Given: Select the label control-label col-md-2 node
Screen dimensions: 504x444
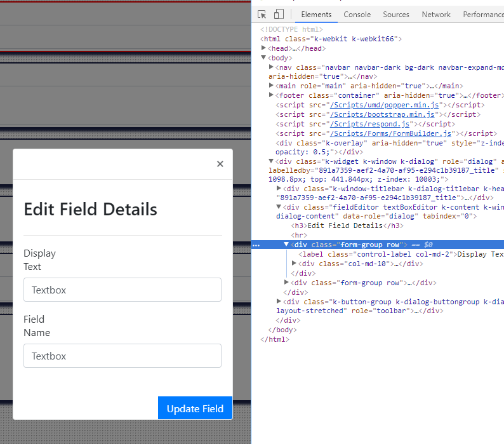Looking at the screenshot, I should (401, 254).
